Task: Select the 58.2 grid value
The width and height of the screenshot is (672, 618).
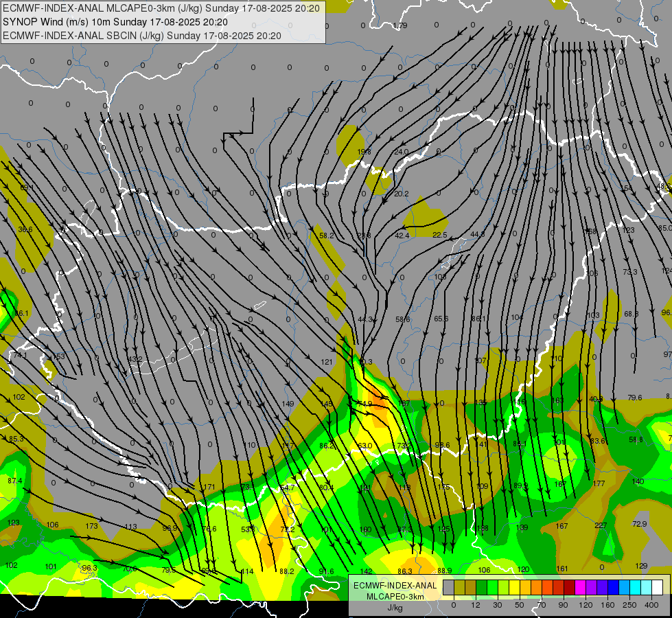Action: click(x=327, y=236)
